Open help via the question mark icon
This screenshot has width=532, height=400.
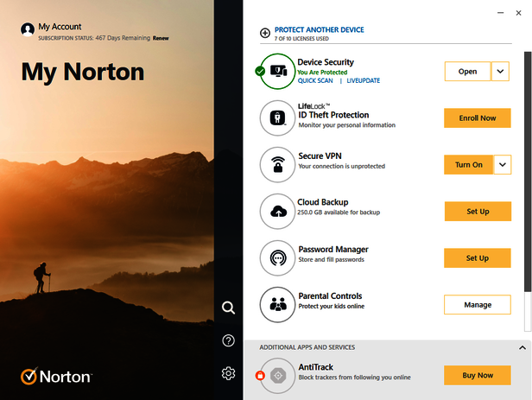click(228, 340)
